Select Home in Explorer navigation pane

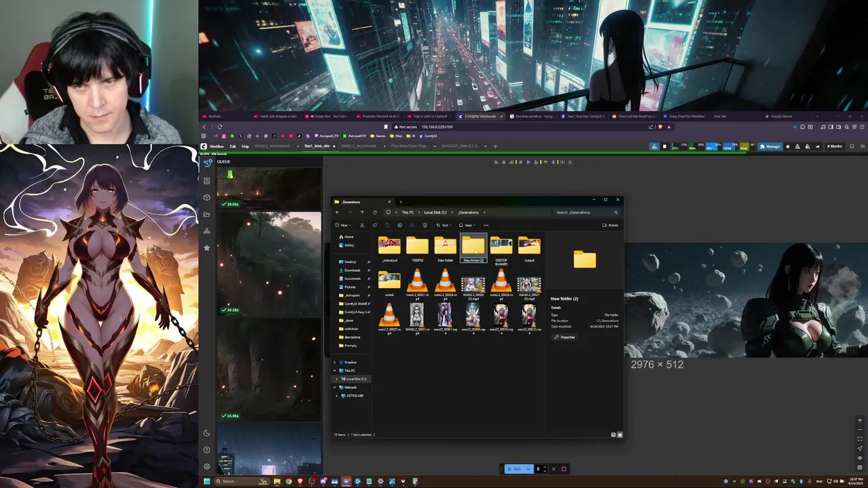click(x=347, y=237)
